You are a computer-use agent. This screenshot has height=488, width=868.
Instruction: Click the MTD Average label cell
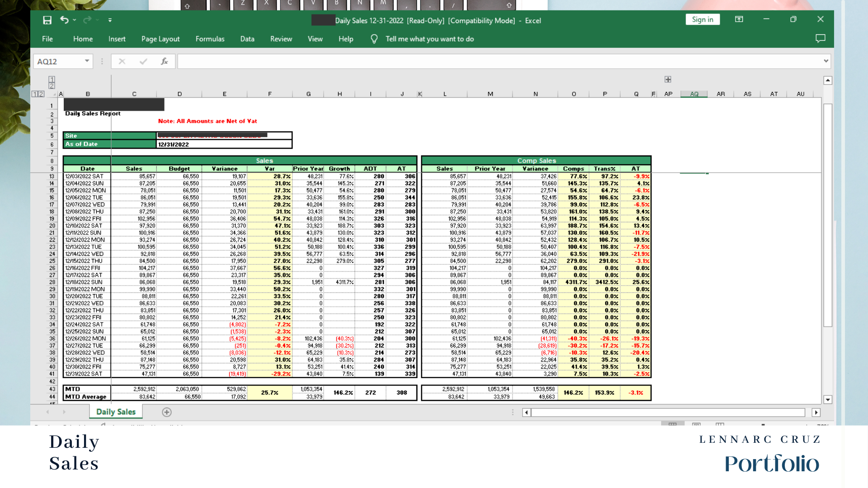tap(87, 397)
